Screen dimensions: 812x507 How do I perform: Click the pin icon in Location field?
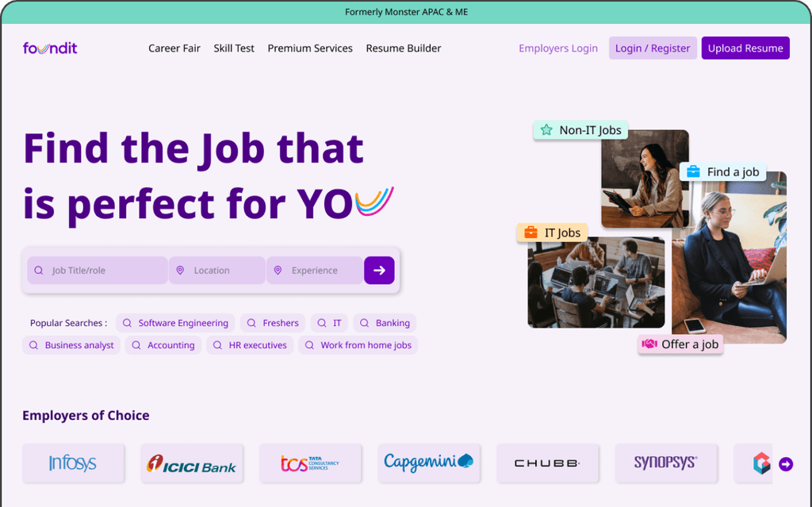tap(180, 271)
